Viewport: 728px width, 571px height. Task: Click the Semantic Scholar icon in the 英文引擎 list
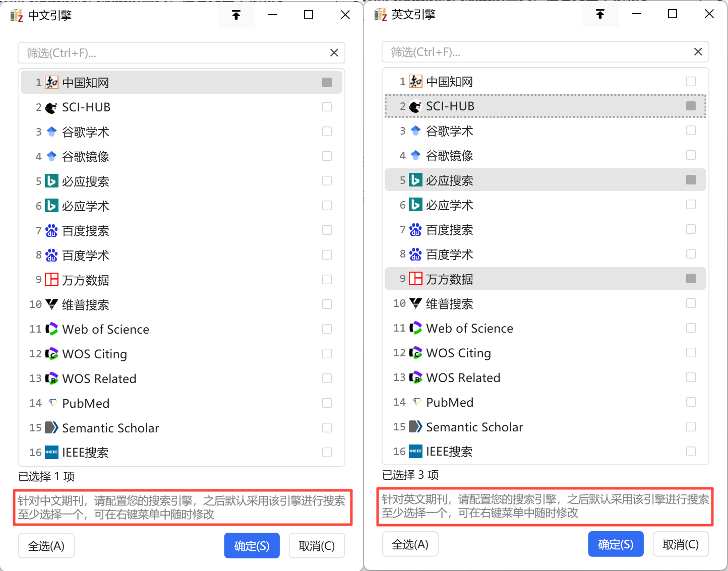tap(415, 427)
